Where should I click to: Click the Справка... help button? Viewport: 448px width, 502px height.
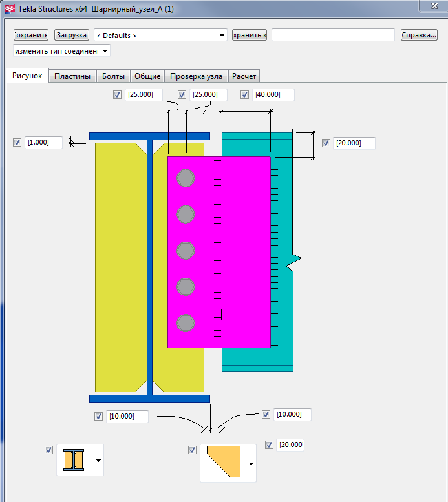(x=419, y=35)
